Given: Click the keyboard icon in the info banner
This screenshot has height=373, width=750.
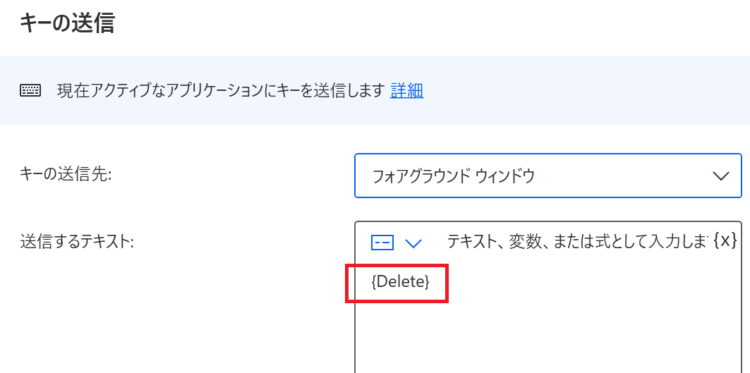Looking at the screenshot, I should (x=30, y=90).
